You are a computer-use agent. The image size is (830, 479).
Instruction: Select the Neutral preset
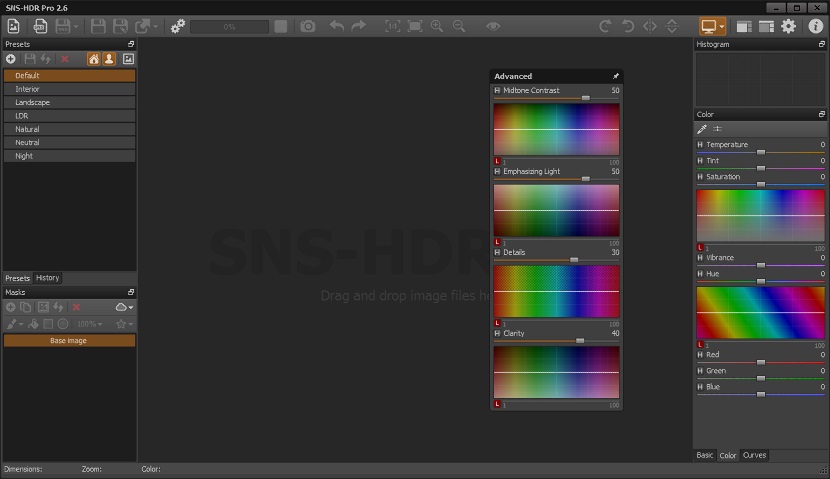(69, 142)
